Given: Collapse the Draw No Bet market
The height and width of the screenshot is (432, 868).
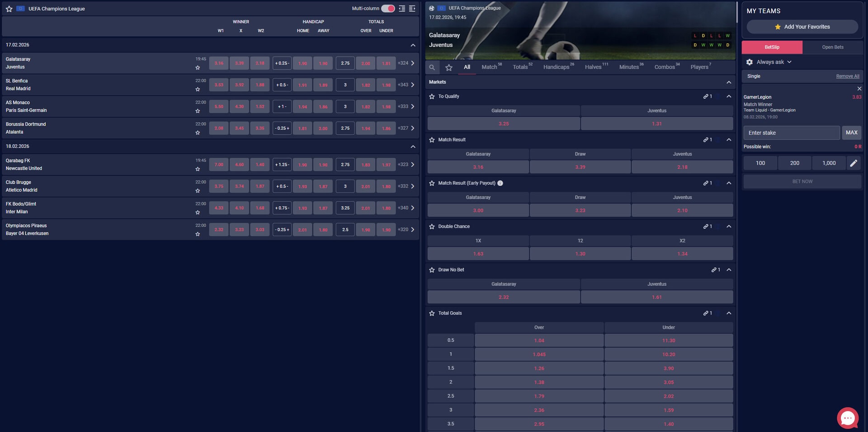Looking at the screenshot, I should click(x=729, y=270).
